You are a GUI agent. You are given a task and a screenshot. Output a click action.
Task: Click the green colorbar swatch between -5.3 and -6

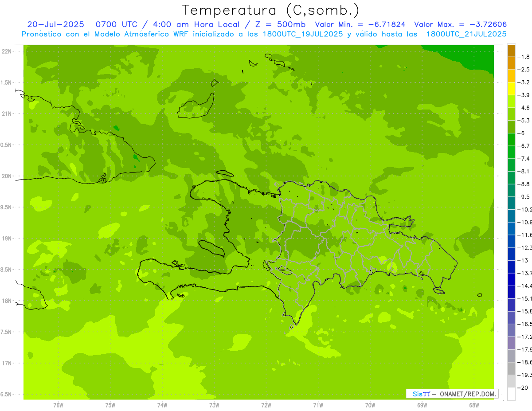511,127
